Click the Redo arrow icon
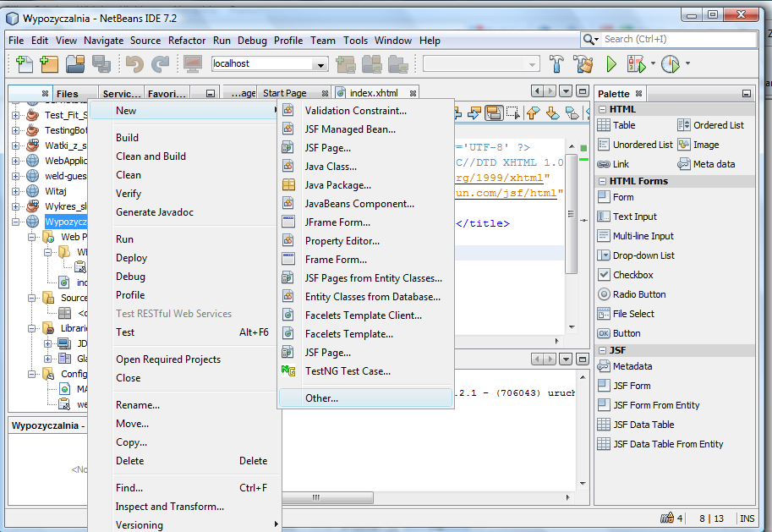 tap(160, 64)
